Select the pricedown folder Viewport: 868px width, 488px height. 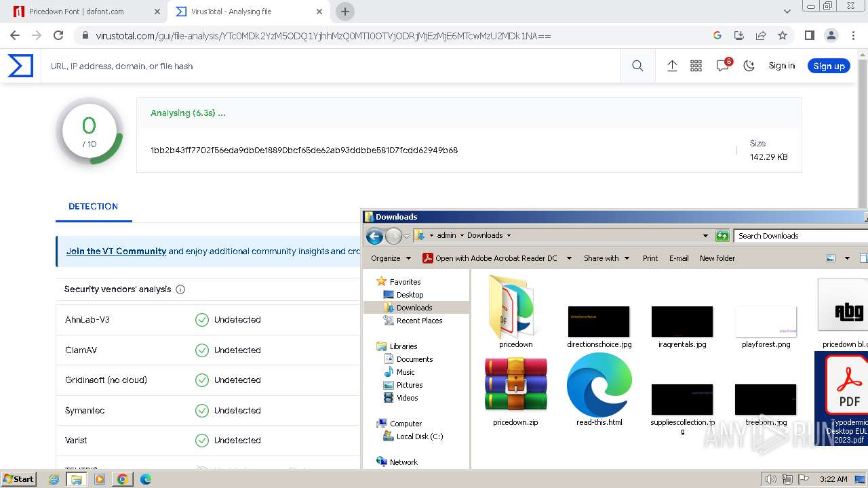pos(515,311)
